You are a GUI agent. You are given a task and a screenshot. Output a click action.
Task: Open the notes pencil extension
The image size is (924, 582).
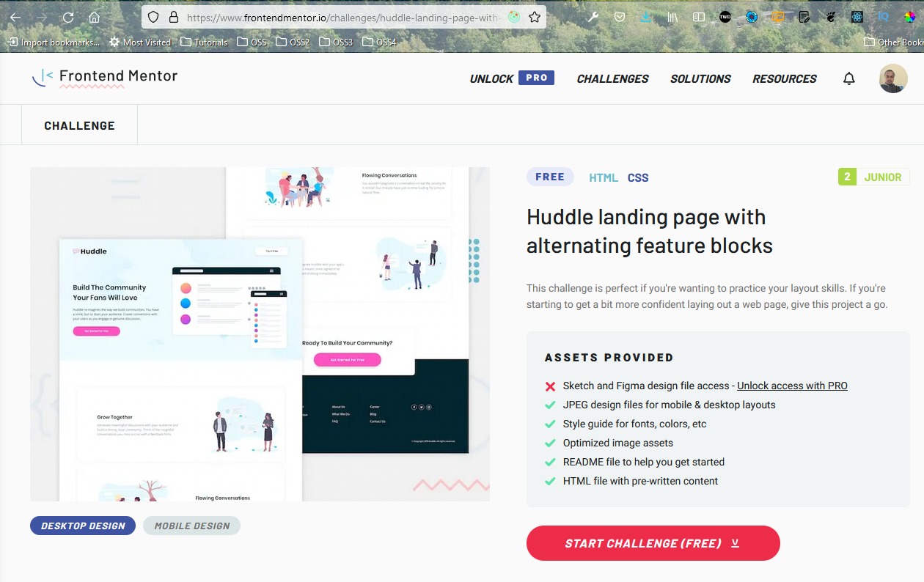click(x=804, y=17)
